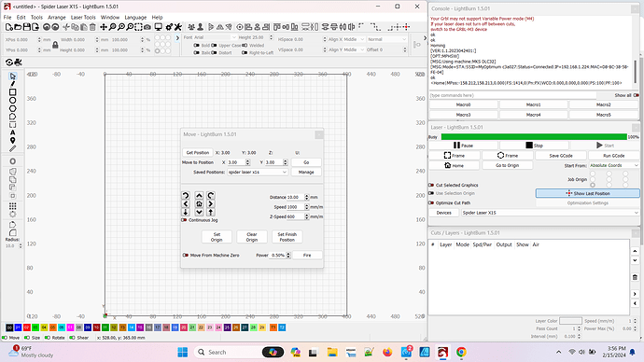Click the console command input field
This screenshot has width=644, height=362.
(x=512, y=95)
